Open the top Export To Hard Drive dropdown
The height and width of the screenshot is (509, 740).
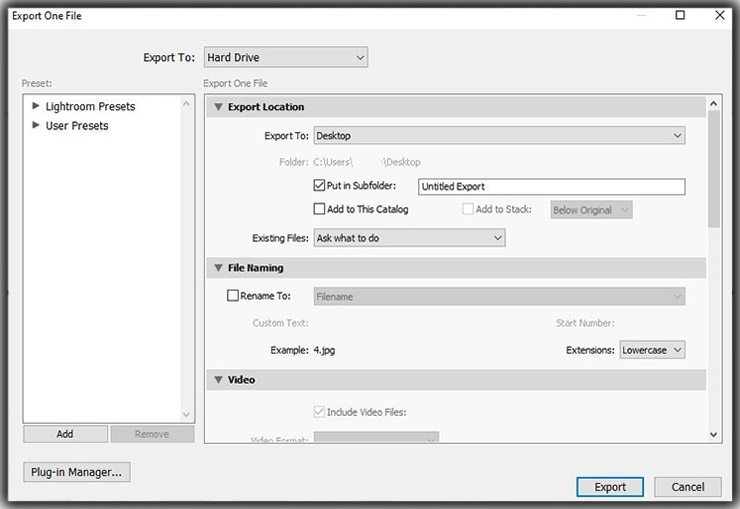coord(286,58)
